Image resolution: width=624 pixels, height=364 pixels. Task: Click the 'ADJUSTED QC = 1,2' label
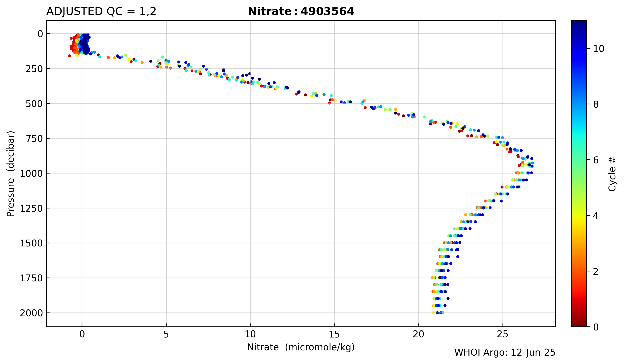101,12
